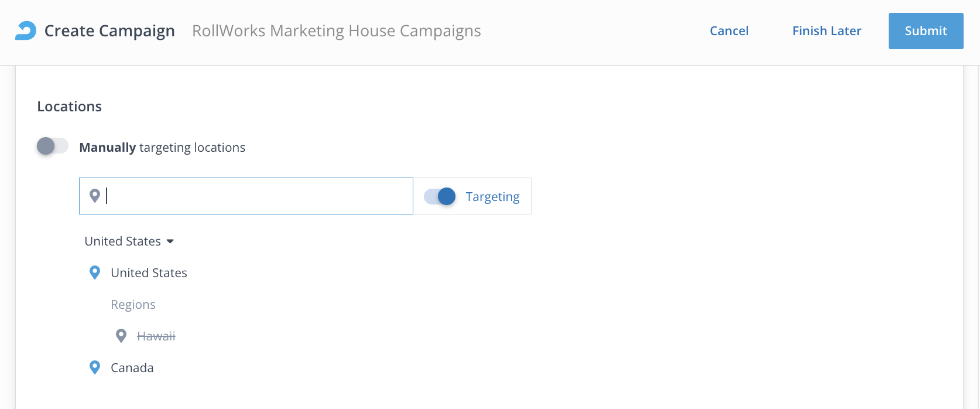The height and width of the screenshot is (409, 980).
Task: Click the gray pin icon beside Hawaii
Action: pos(121,336)
